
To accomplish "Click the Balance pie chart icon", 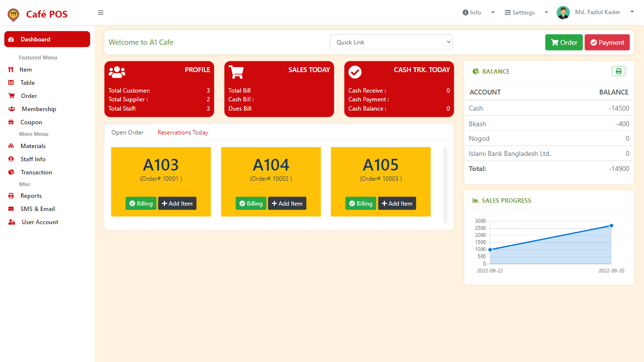I will click(476, 72).
